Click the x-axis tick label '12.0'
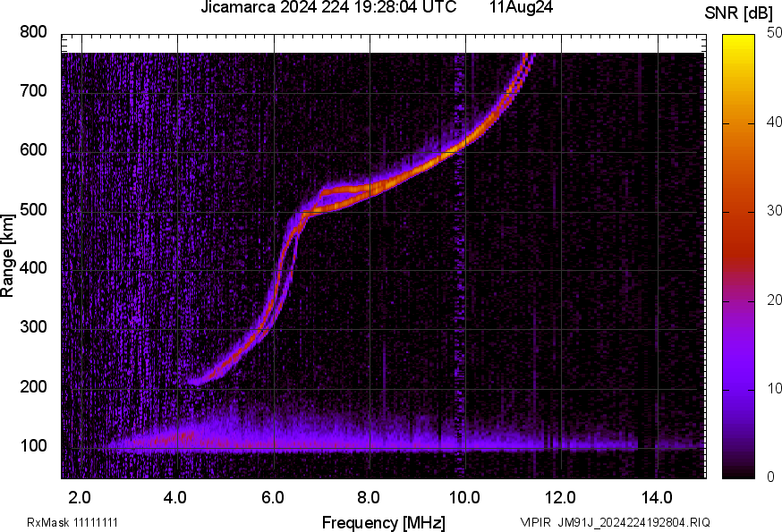 tap(560, 497)
